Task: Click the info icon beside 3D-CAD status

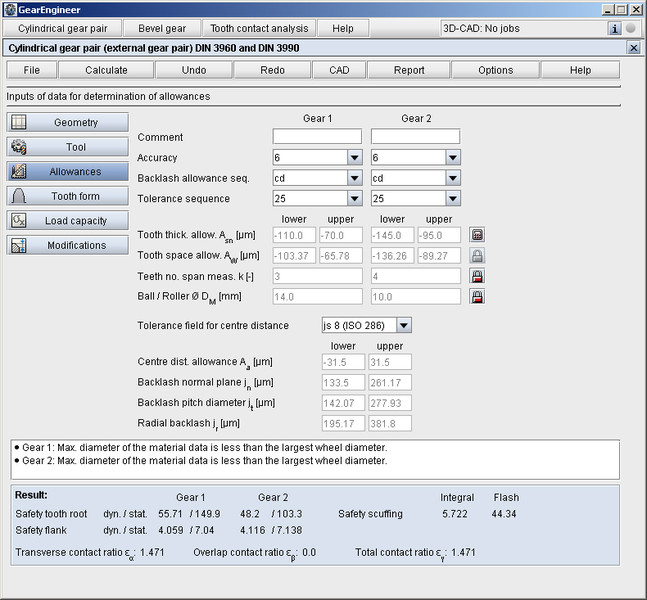Action: tap(615, 28)
